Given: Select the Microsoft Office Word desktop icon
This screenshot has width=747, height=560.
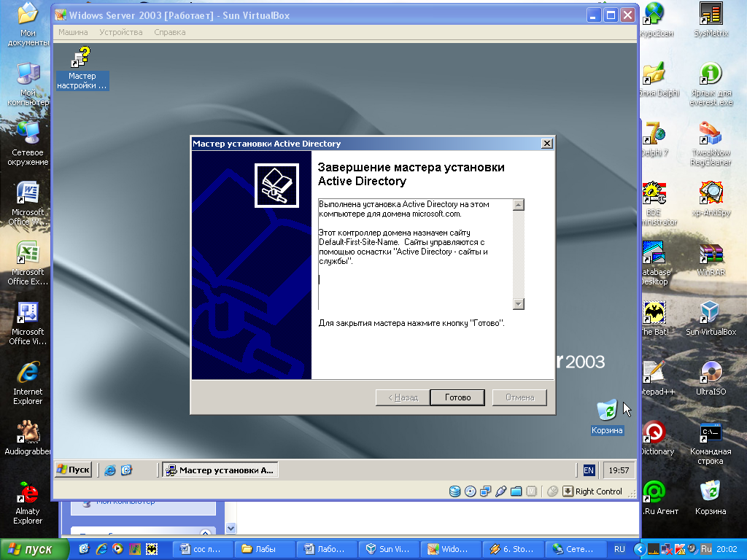Looking at the screenshot, I should pyautogui.click(x=28, y=203).
